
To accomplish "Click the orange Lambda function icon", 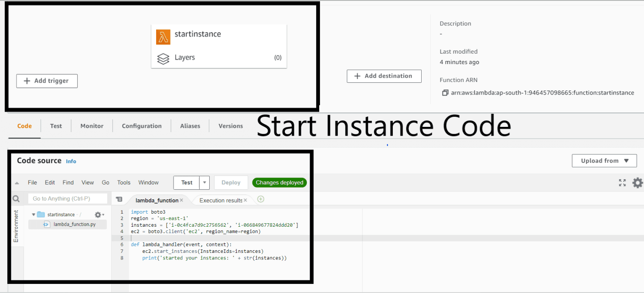I will (163, 37).
